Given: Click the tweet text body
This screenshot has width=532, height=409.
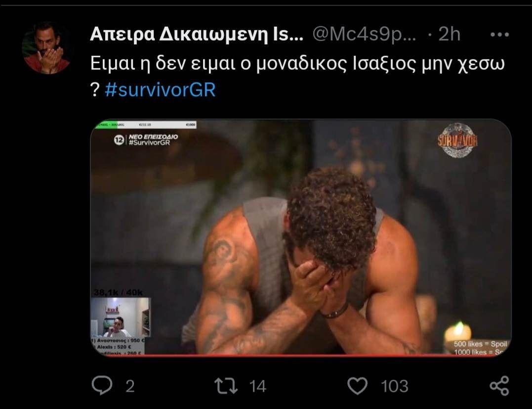Looking at the screenshot, I should pyautogui.click(x=297, y=77).
